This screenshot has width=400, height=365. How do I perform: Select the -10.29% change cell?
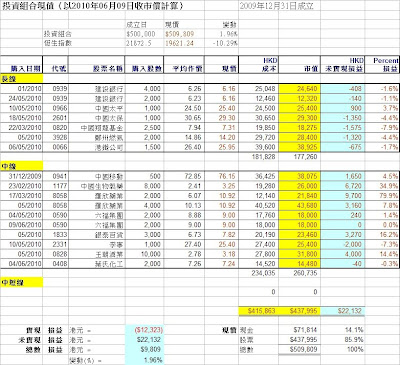[x=225, y=43]
